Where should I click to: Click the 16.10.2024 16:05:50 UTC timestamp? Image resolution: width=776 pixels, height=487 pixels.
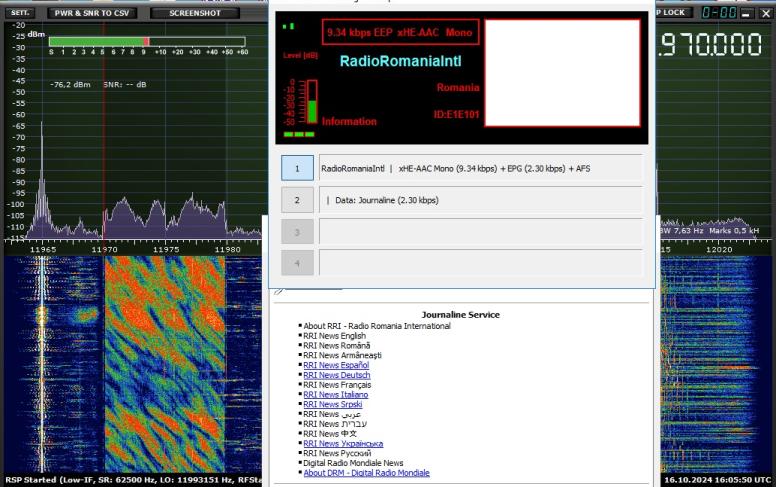pyautogui.click(x=718, y=480)
